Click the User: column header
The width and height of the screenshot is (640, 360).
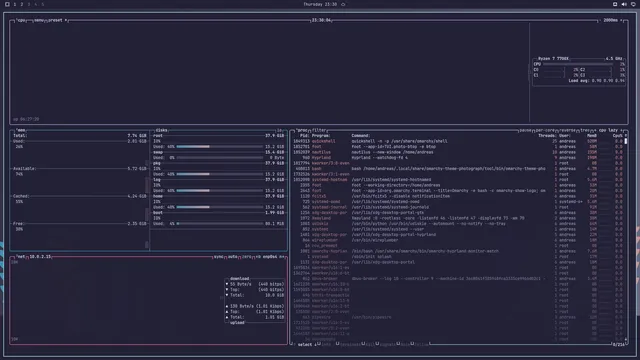[564, 136]
